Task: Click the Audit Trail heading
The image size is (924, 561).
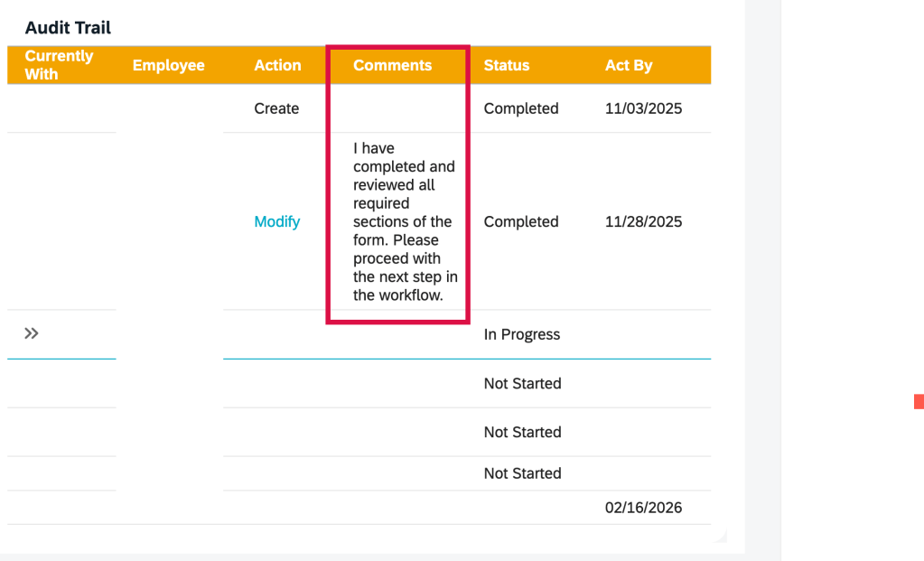Action: [68, 28]
